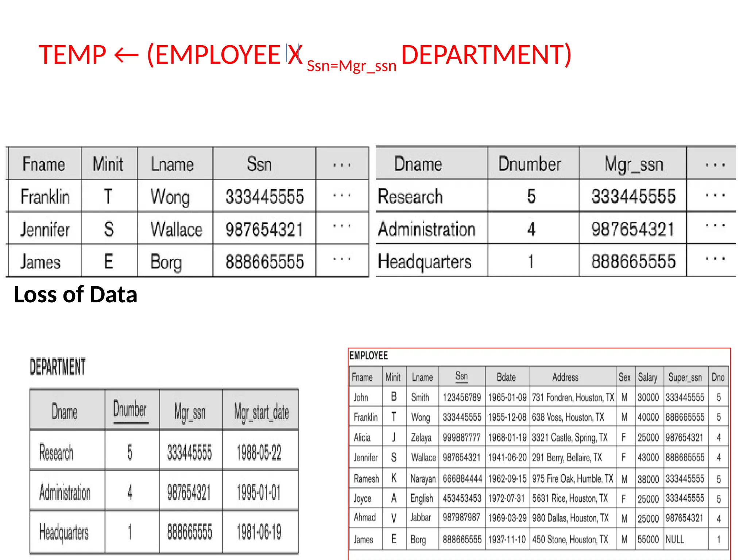Select 'Smith' in the EMPLOYEE table
Viewport: 747px width, 560px height.
click(420, 397)
